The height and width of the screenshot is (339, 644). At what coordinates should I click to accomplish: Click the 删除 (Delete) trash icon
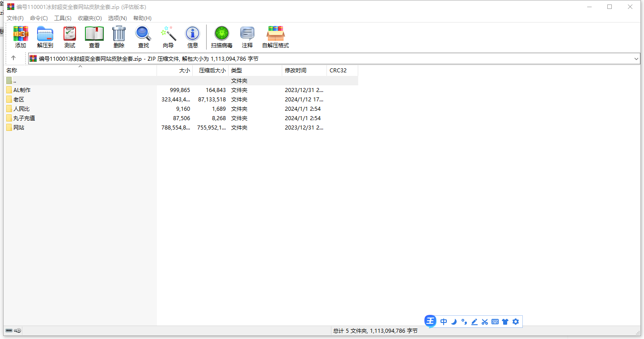119,34
